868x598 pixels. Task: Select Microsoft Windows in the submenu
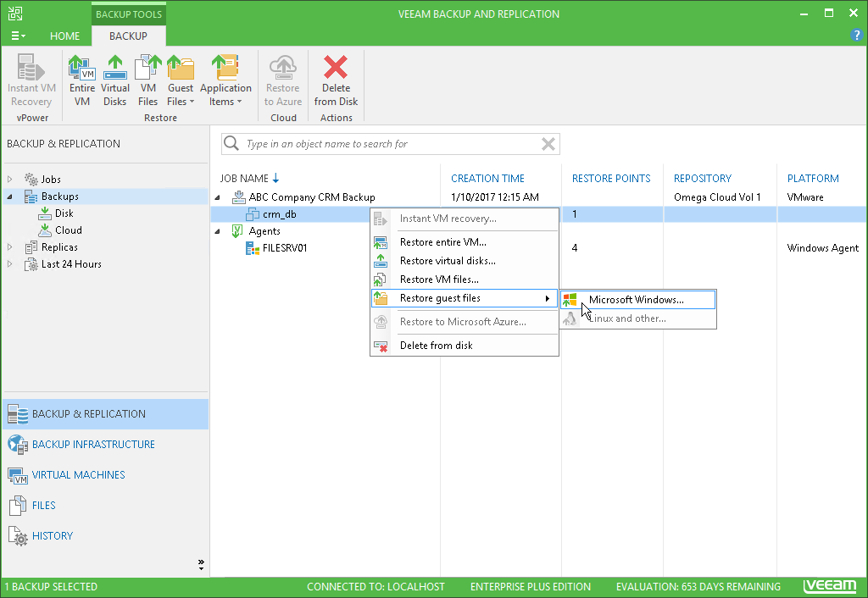637,300
